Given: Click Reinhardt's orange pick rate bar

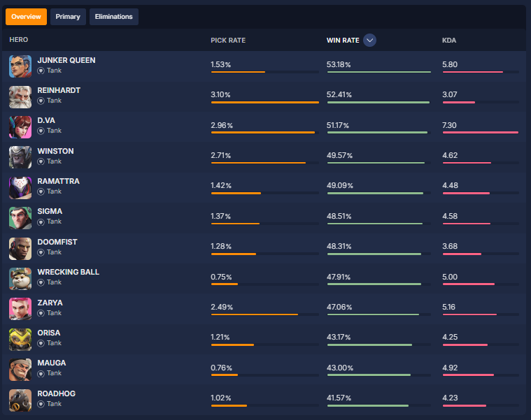Looking at the screenshot, I should click(264, 102).
